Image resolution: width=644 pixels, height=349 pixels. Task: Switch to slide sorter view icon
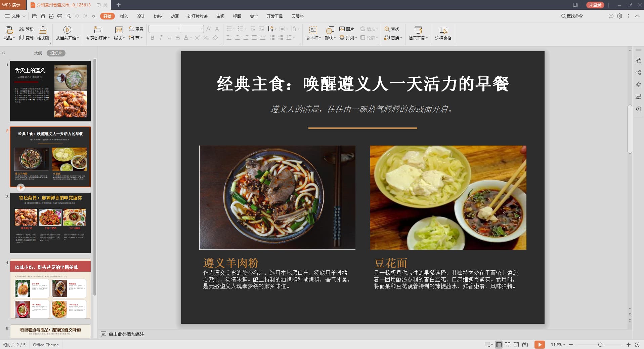coord(508,345)
